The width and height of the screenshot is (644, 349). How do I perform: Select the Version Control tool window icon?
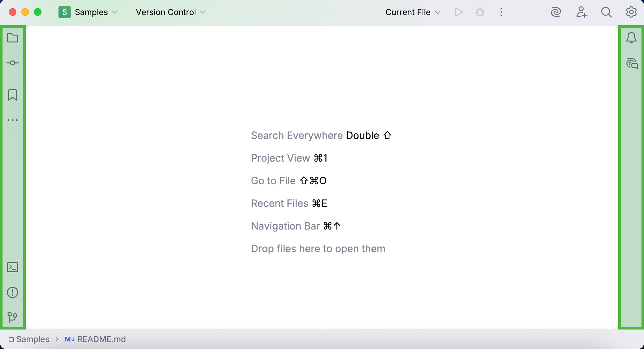13,317
